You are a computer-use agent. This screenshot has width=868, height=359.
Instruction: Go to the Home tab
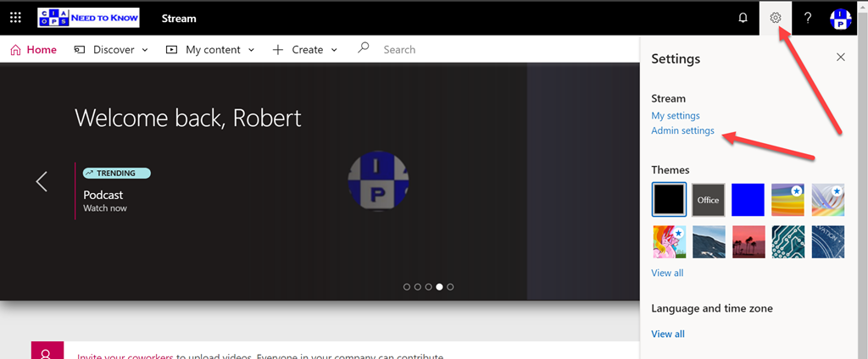click(34, 50)
